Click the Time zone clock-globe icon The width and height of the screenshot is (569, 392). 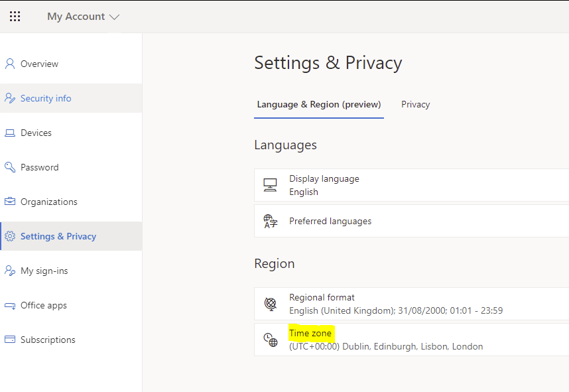tap(271, 340)
